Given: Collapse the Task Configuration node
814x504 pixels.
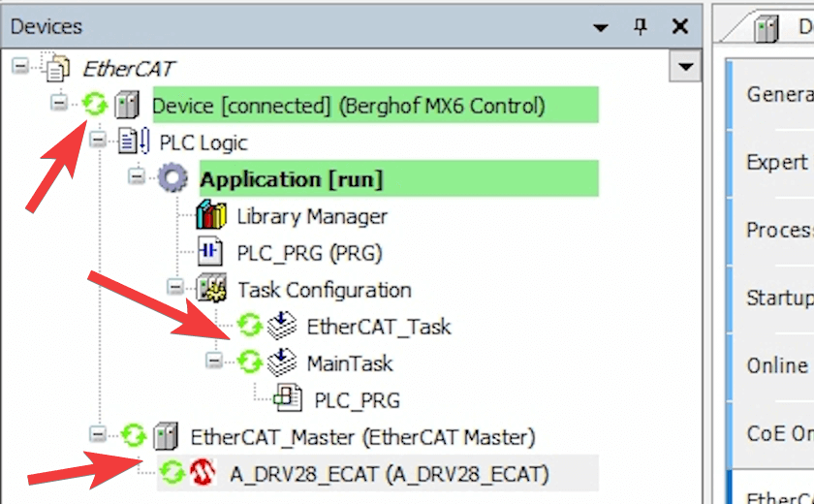Looking at the screenshot, I should pyautogui.click(x=175, y=287).
